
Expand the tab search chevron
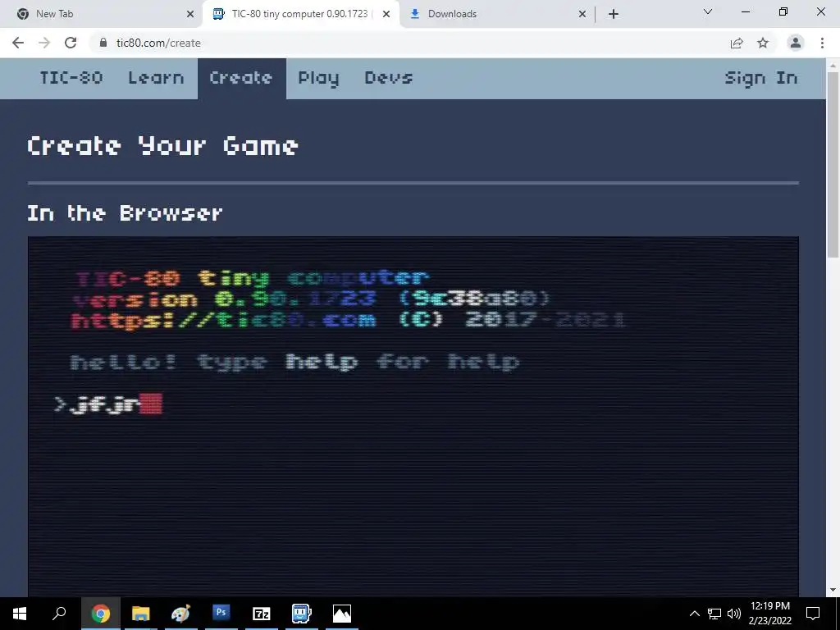[x=708, y=11]
